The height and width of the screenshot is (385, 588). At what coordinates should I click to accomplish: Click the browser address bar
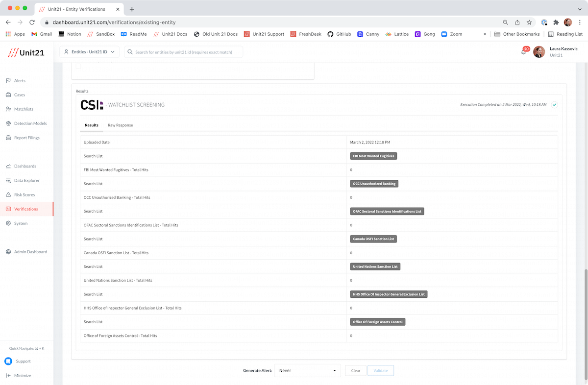click(269, 22)
